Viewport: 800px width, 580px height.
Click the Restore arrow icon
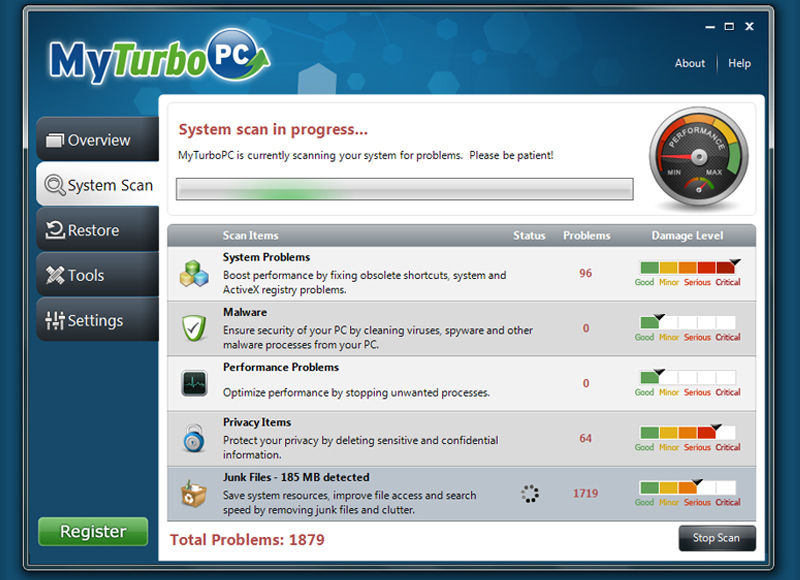pyautogui.click(x=55, y=230)
